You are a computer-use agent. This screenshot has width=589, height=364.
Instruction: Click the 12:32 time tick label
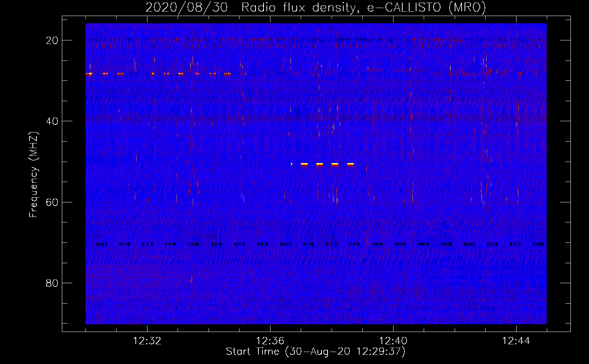[x=147, y=341]
